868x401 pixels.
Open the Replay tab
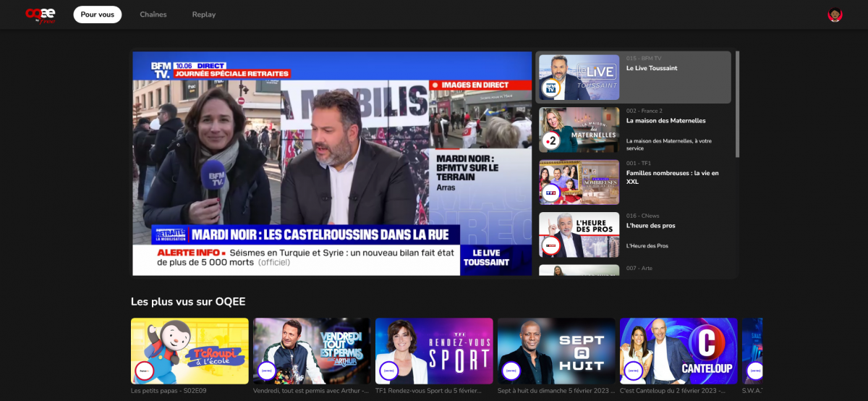click(204, 14)
